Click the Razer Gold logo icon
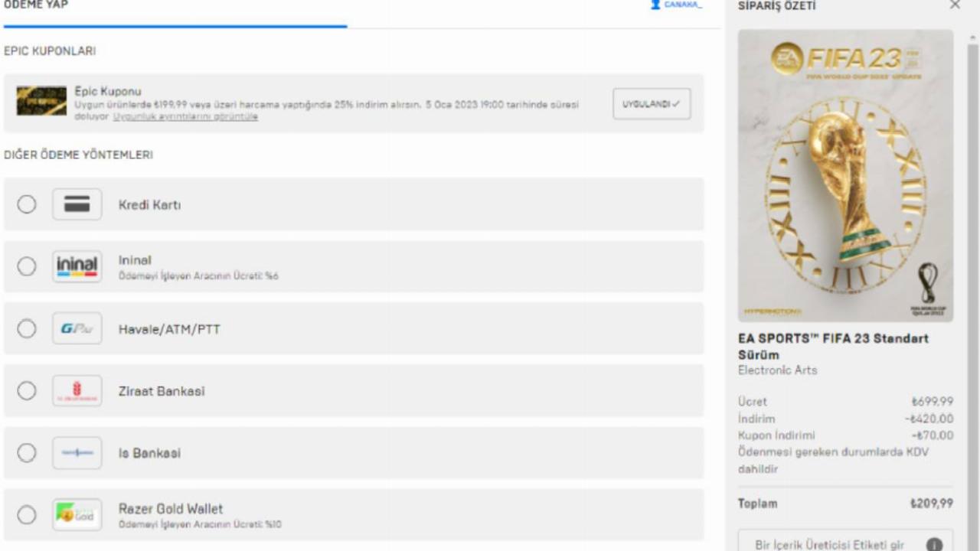 (x=77, y=515)
